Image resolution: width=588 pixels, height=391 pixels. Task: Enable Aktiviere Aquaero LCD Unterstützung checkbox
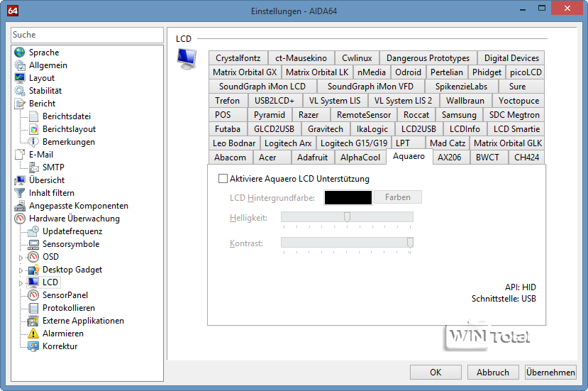(223, 179)
